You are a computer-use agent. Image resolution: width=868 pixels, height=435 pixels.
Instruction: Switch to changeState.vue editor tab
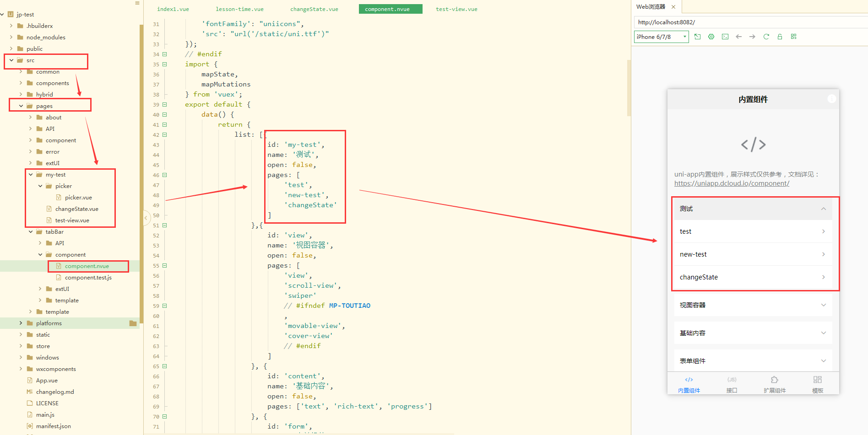(x=314, y=9)
